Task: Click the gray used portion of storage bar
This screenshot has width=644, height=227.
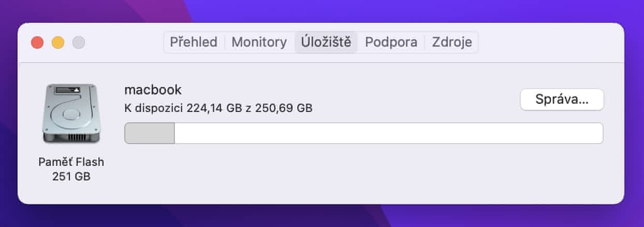Action: (x=150, y=133)
